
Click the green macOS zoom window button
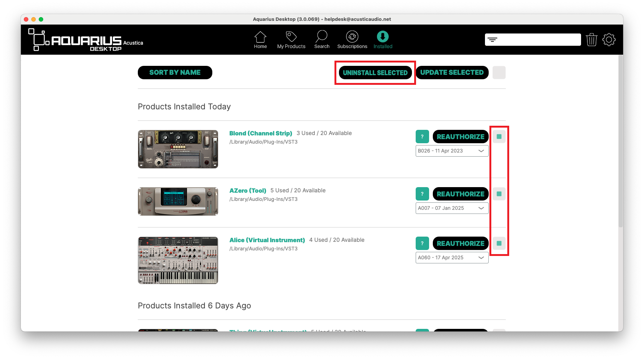click(x=41, y=19)
